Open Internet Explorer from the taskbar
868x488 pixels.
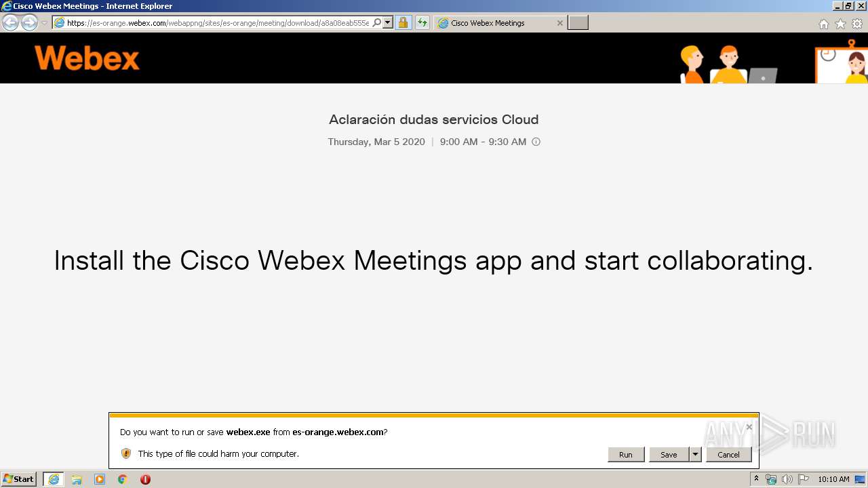pyautogui.click(x=54, y=479)
